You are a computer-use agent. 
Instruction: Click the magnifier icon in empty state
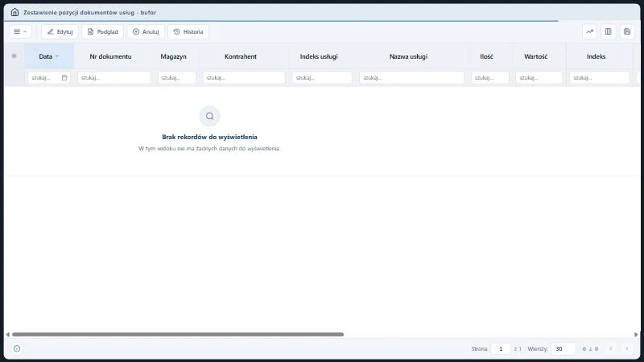[x=209, y=116]
